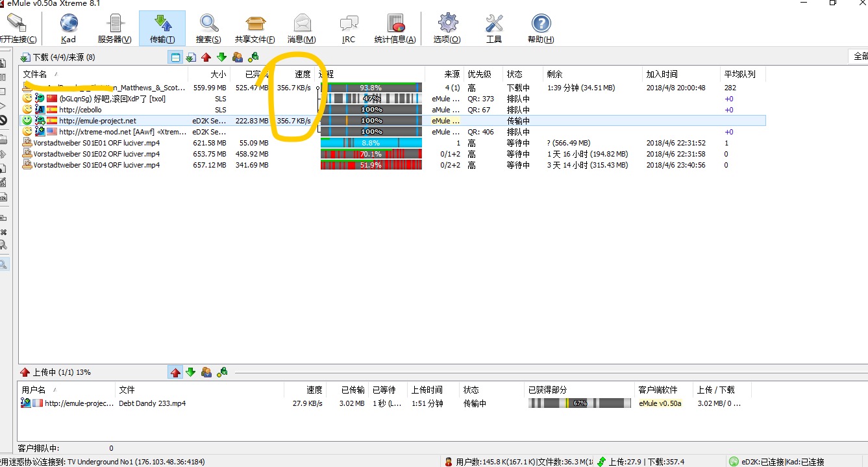Click the split-window view icon in downloads bar

pos(175,57)
